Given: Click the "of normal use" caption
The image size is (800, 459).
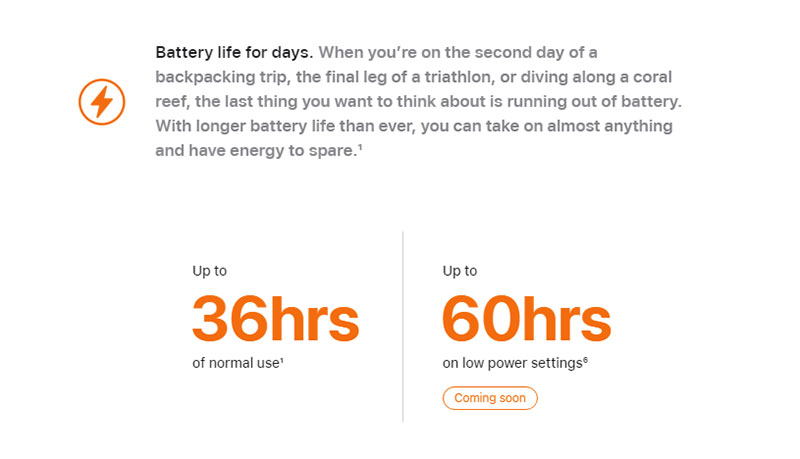Looking at the screenshot, I should 236,363.
